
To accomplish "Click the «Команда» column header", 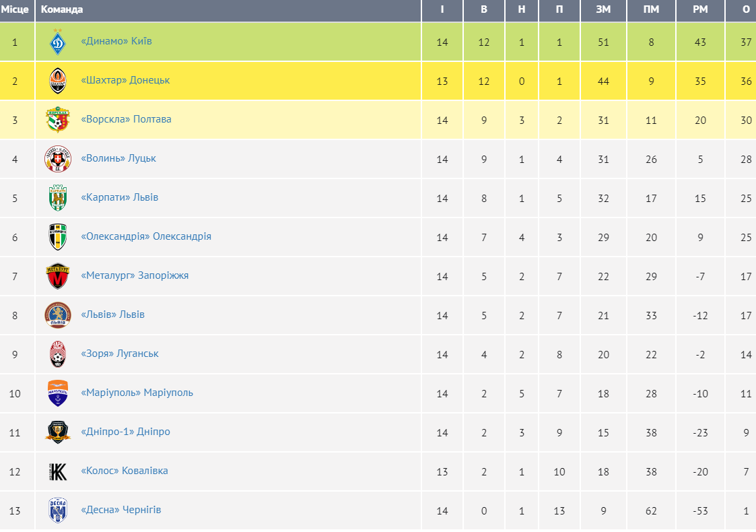I will tap(62, 9).
